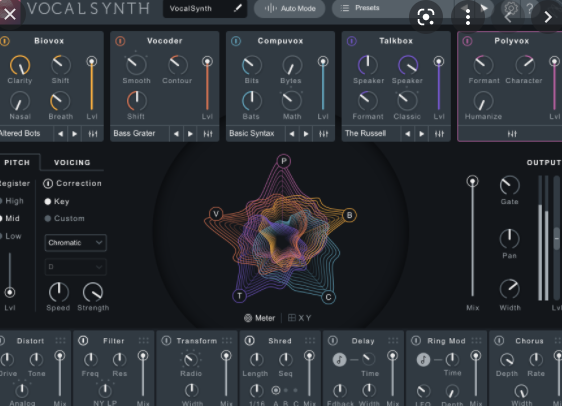Click the V node in visualizer

tap(216, 214)
